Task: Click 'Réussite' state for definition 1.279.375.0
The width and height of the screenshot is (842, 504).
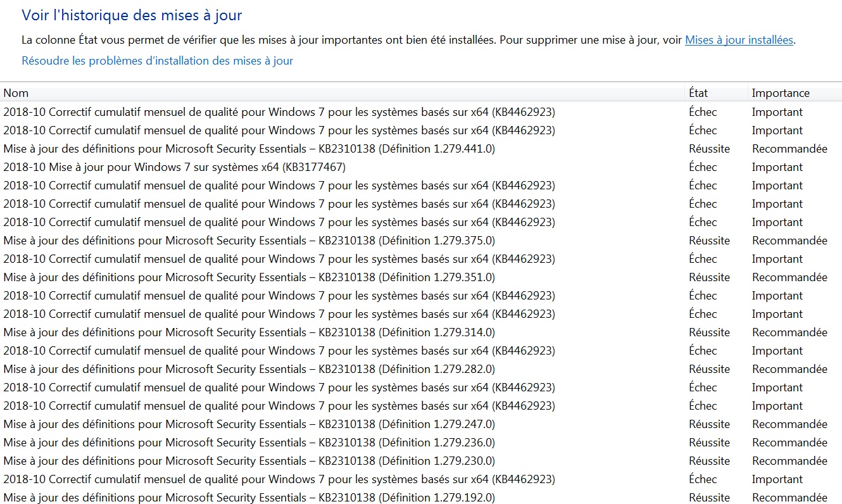Action: pyautogui.click(x=709, y=241)
